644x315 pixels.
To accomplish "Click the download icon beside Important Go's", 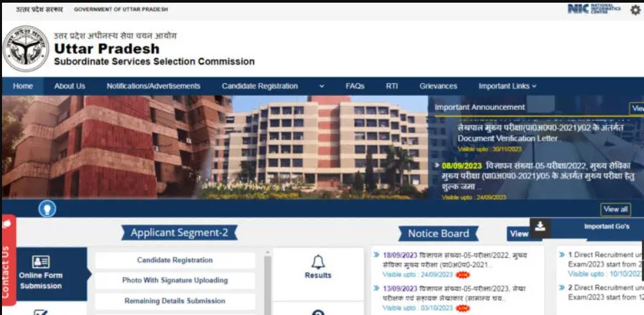I will tap(540, 227).
